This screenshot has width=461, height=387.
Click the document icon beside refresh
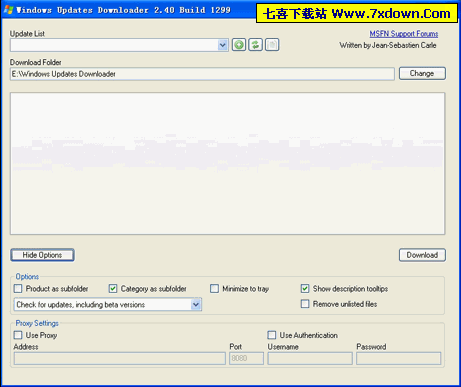coord(272,45)
